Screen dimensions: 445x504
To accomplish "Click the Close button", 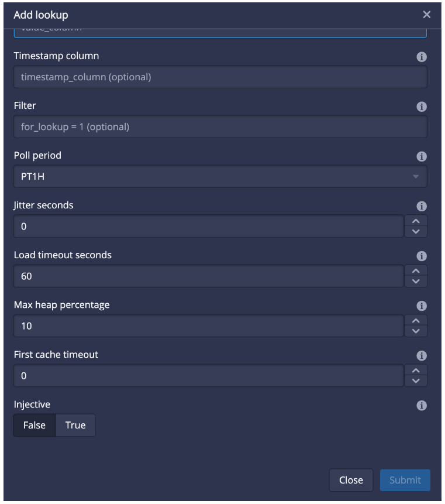I will click(351, 480).
